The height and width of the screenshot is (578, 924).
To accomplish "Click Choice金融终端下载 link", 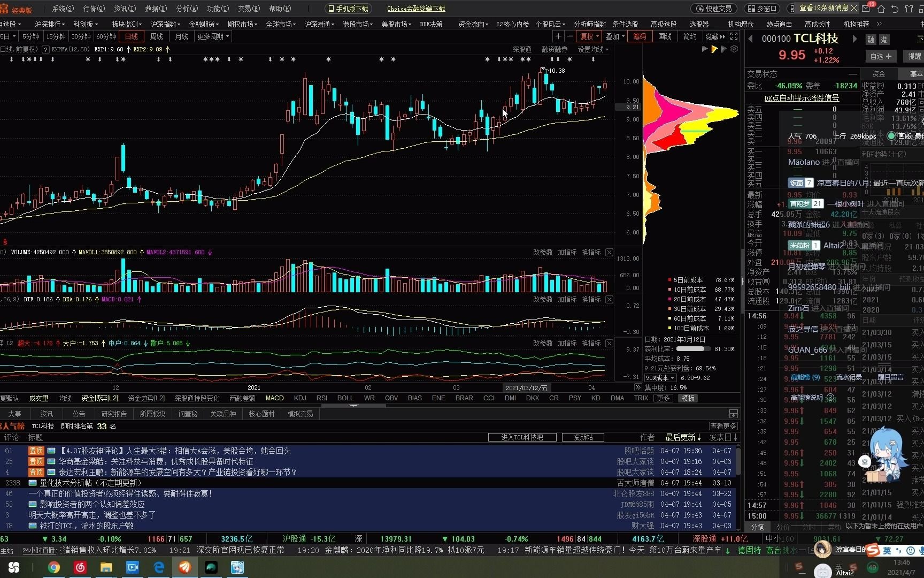I will [416, 9].
